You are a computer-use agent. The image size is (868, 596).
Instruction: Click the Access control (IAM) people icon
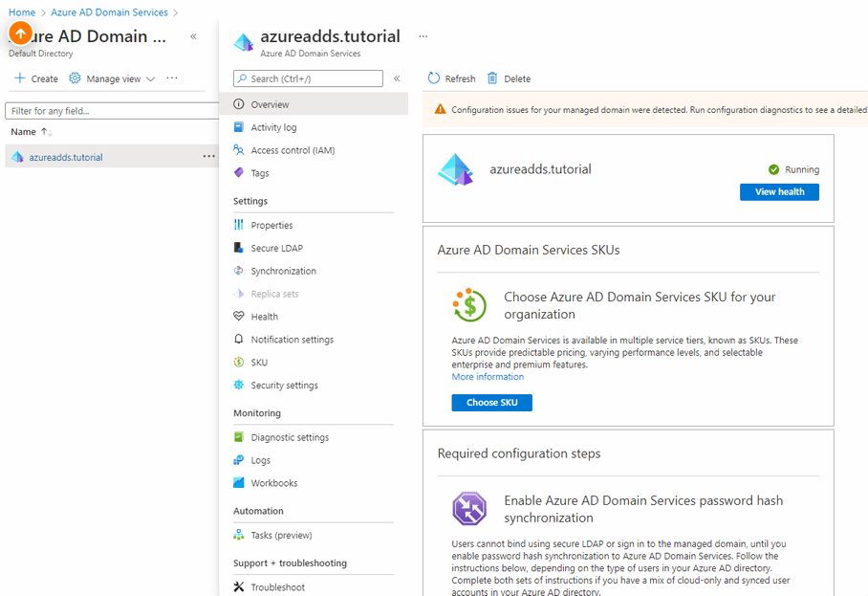pos(239,149)
